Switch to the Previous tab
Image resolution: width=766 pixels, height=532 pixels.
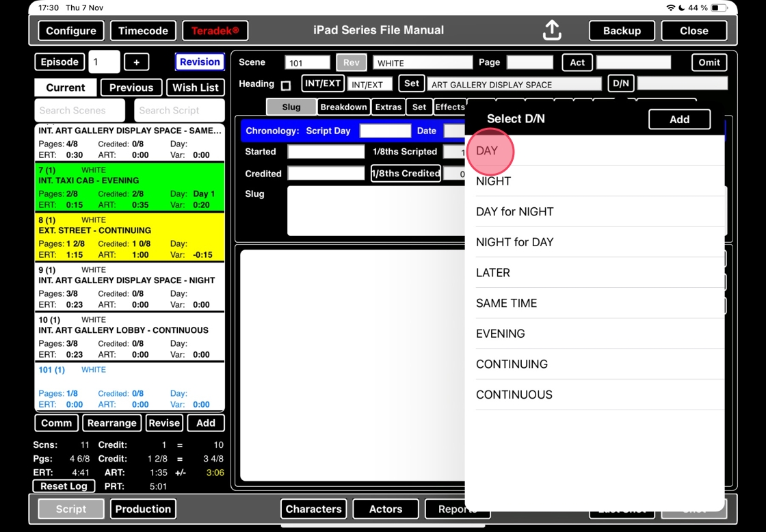pos(131,88)
